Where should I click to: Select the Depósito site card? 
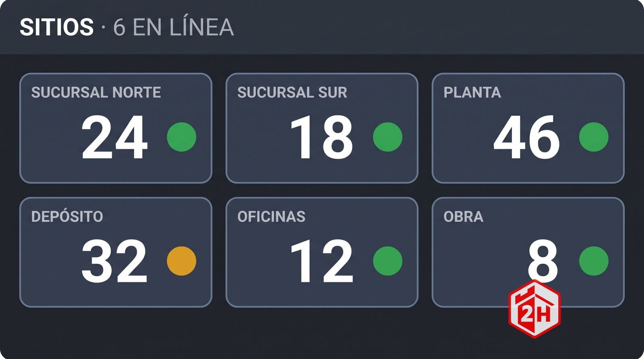pos(116,252)
